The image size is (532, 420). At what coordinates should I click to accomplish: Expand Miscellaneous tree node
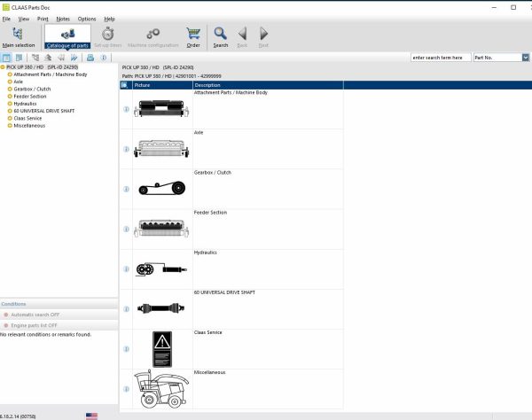pos(10,126)
